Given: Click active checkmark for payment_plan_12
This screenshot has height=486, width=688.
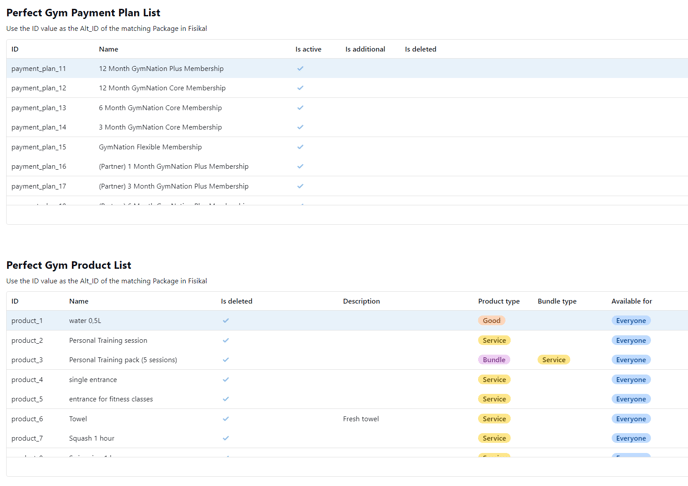Looking at the screenshot, I should [300, 88].
